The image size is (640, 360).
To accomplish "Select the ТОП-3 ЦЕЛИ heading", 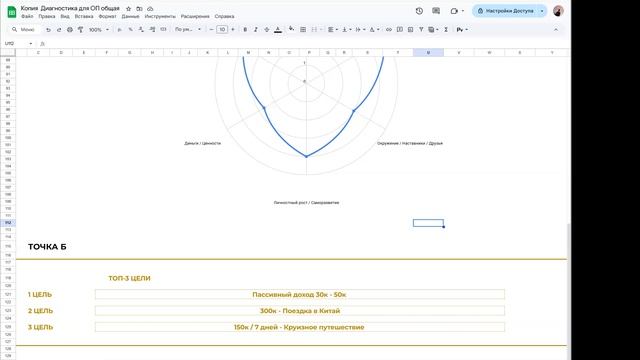I will coord(129,278).
